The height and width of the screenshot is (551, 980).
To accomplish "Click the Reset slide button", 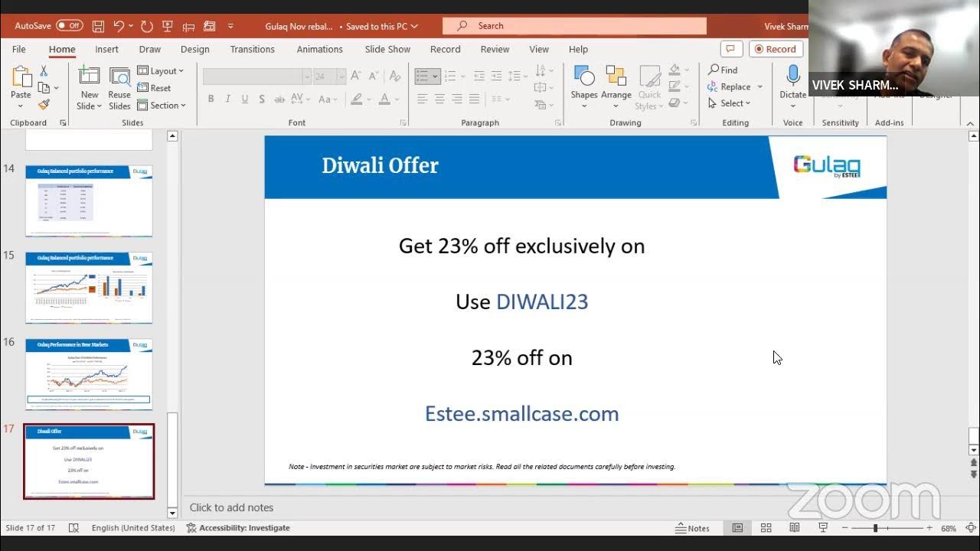I will pyautogui.click(x=154, y=88).
